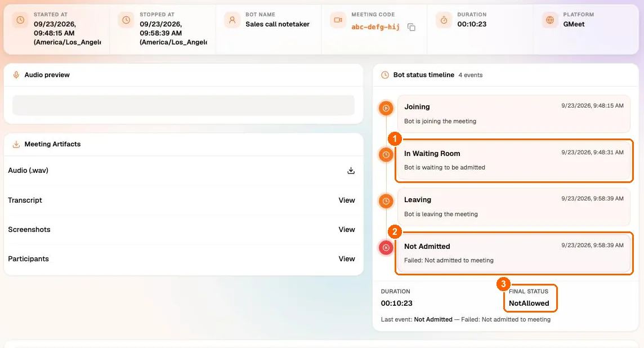View the Participants artifact
Image resolution: width=644 pixels, height=348 pixels.
(x=347, y=259)
